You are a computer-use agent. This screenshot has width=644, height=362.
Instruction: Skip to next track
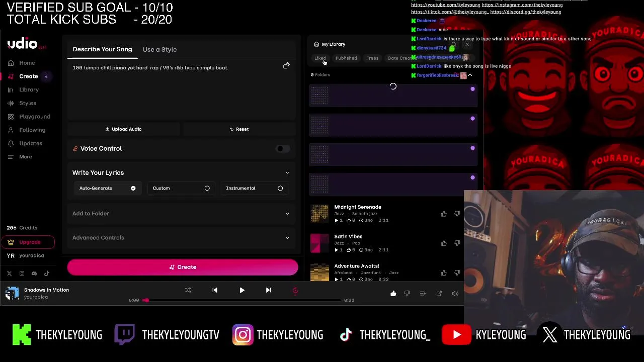268,290
